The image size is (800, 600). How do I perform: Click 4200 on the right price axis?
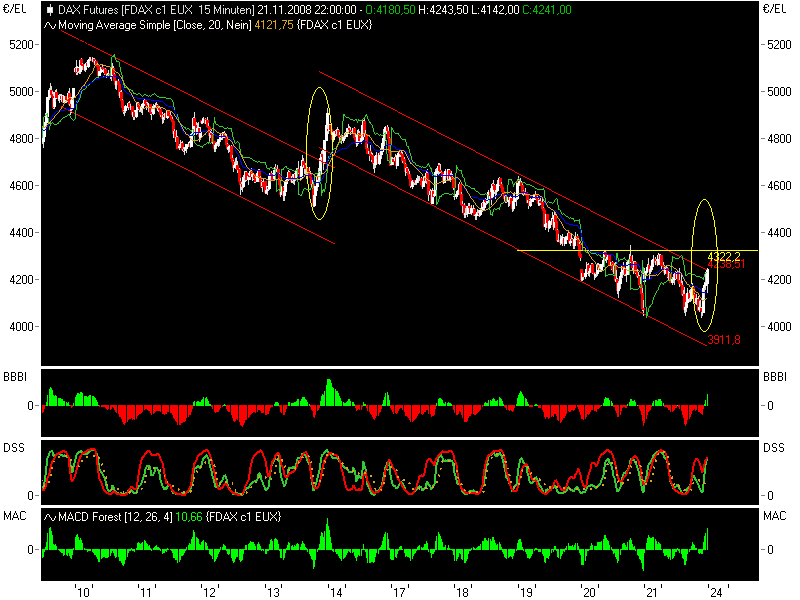pyautogui.click(x=779, y=280)
